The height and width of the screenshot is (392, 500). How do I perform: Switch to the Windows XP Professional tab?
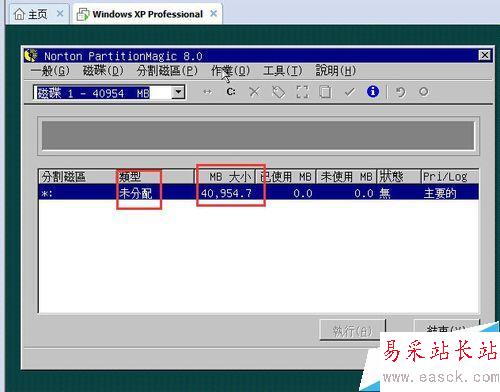pyautogui.click(x=147, y=14)
